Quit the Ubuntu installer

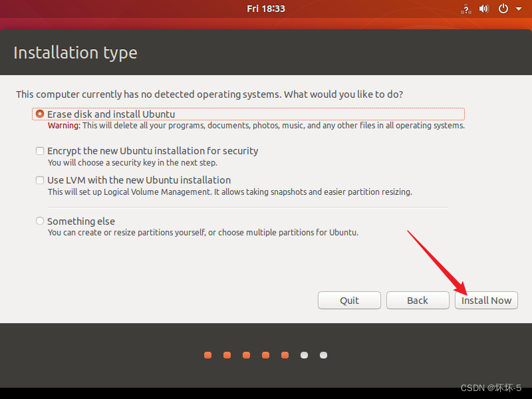tap(349, 301)
